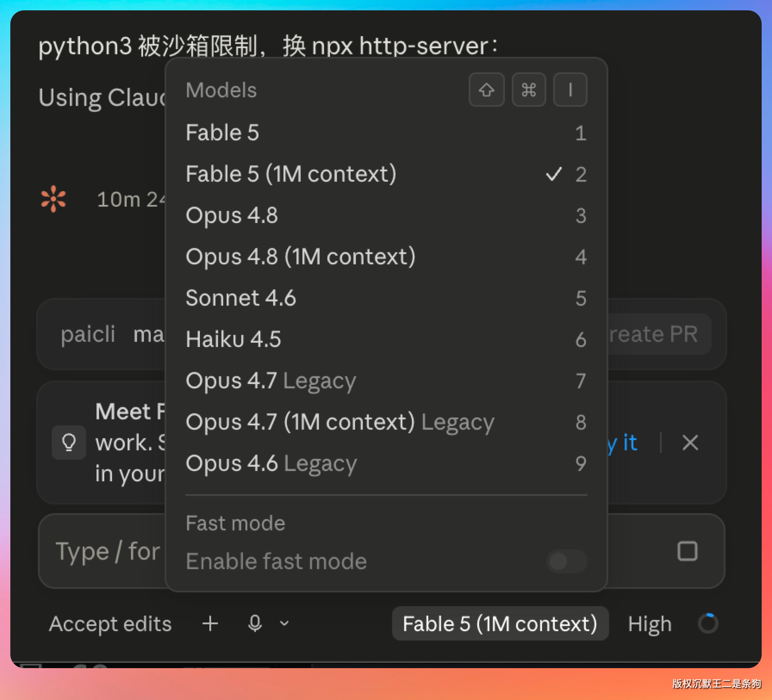Click the microphone voice input icon
The height and width of the screenshot is (700, 772).
(255, 623)
